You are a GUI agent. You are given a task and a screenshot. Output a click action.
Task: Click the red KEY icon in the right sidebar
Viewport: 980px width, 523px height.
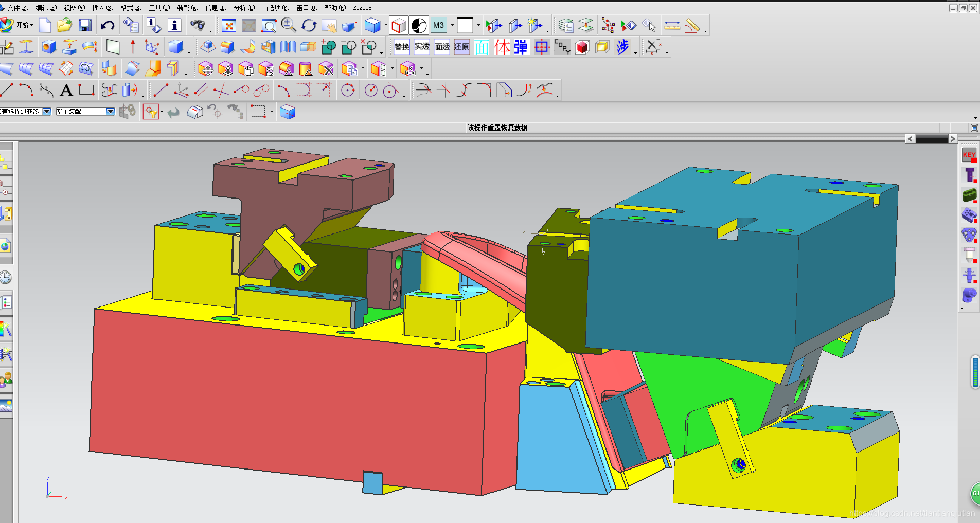pos(969,154)
